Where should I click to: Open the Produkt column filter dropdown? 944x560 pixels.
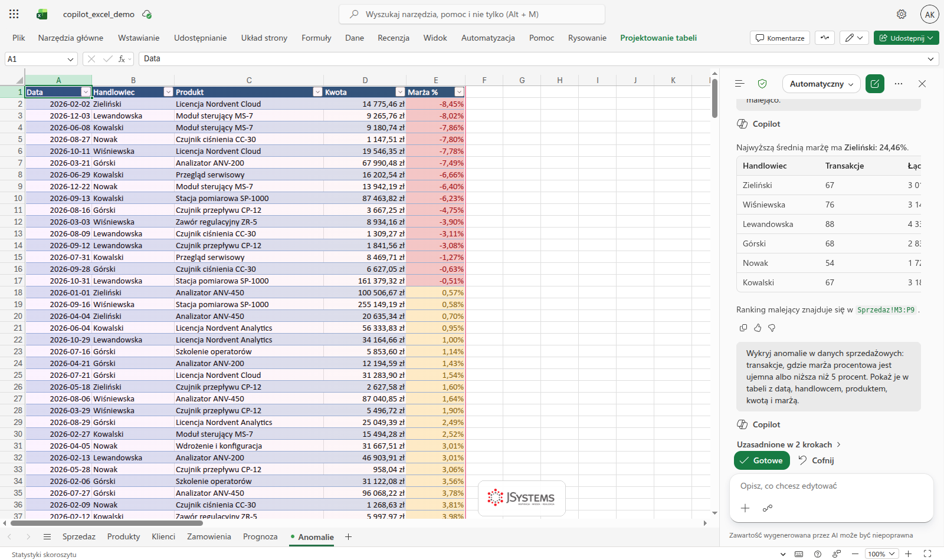click(x=318, y=92)
